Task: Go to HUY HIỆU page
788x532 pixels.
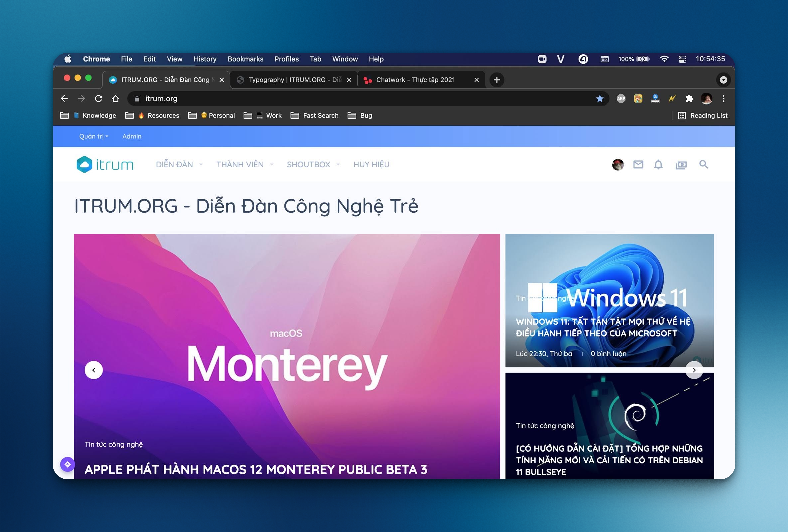Action: tap(371, 164)
